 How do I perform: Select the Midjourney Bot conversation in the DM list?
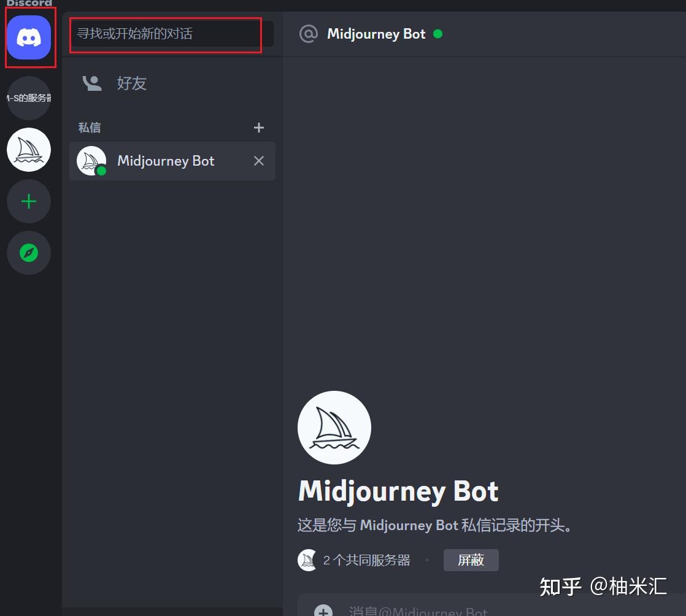point(166,161)
